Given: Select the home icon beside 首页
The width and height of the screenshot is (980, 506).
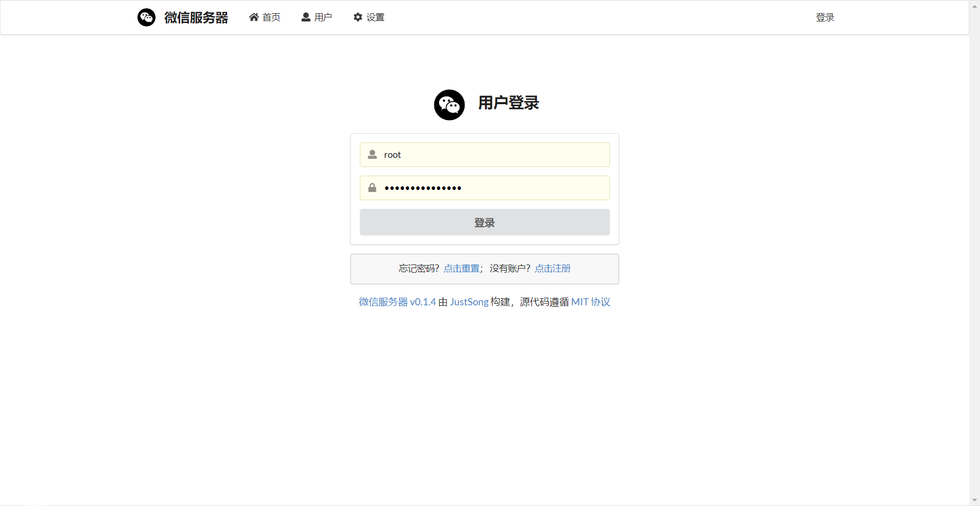Looking at the screenshot, I should click(254, 17).
